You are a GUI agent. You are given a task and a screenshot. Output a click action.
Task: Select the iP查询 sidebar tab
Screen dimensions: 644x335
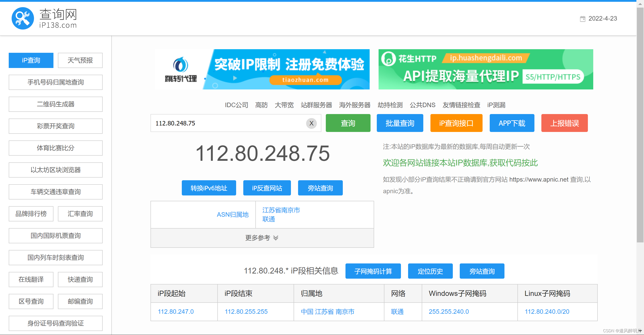[x=31, y=60]
